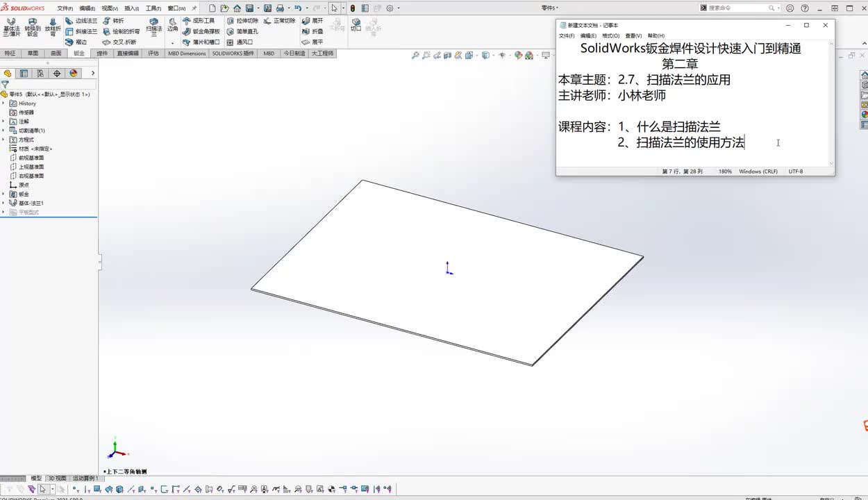This screenshot has width=868, height=500.
Task: Select 前视基准面 front plane in tree
Action: point(27,158)
